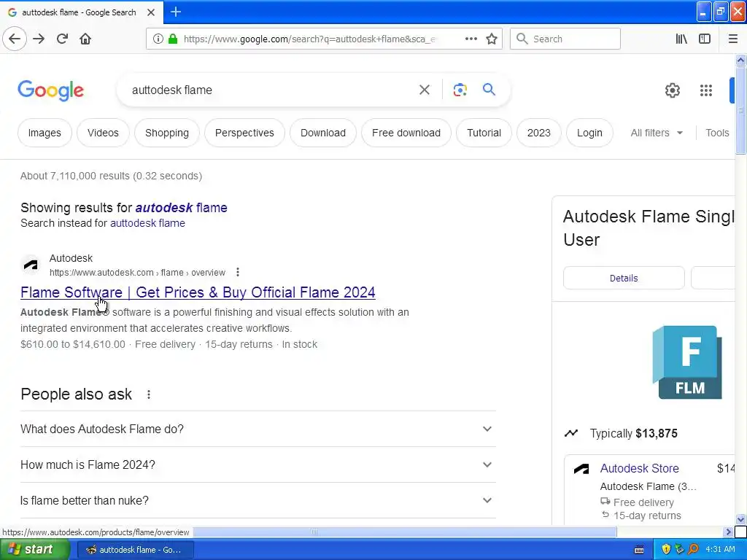Image resolution: width=747 pixels, height=560 pixels.
Task: Filter results by Videos
Action: [103, 133]
